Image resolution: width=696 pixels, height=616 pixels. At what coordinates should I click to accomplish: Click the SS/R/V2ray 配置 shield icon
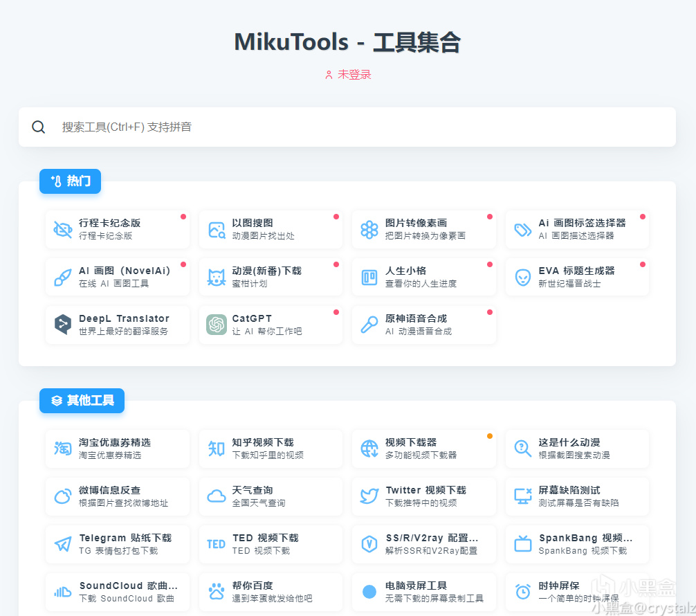click(x=369, y=544)
